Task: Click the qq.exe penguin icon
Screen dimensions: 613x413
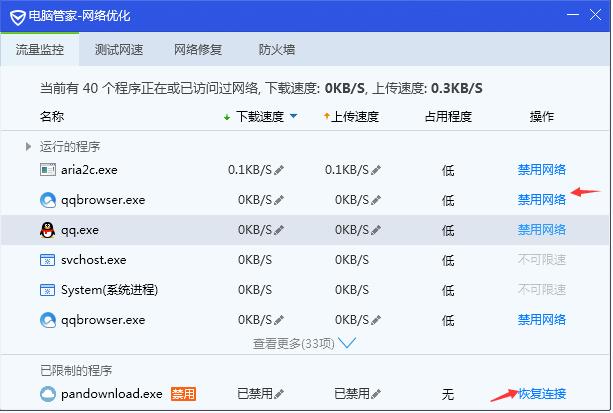Action: [x=47, y=230]
